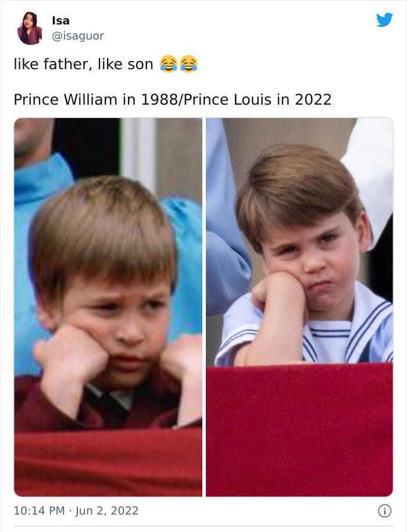Image resolution: width=407 pixels, height=532 pixels.
Task: Open Isa's profile avatar picture
Action: (30, 28)
